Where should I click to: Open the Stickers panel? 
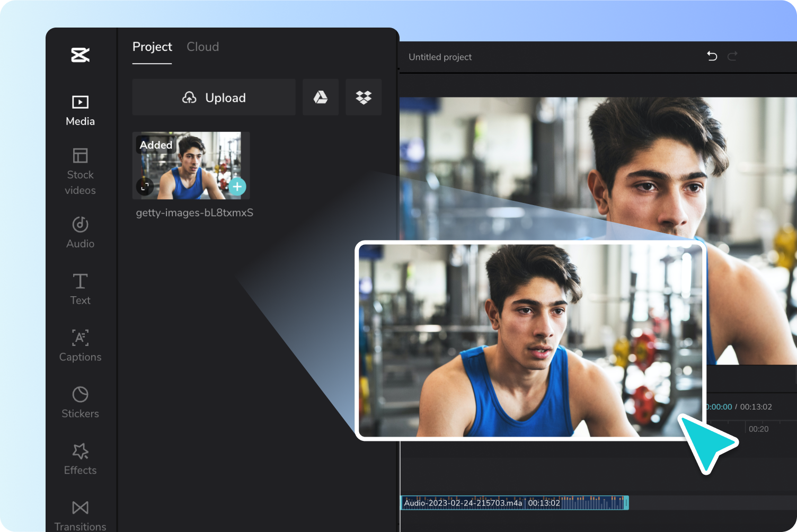(80, 403)
